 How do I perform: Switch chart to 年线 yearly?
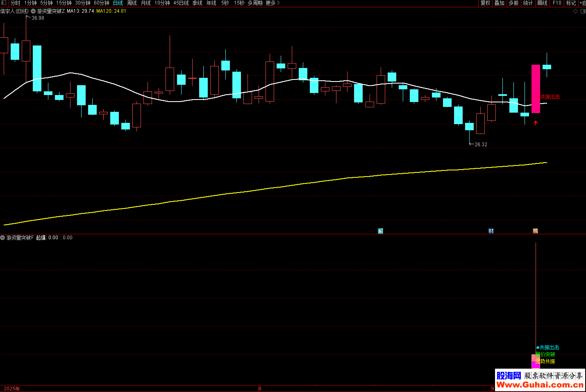coord(211,3)
